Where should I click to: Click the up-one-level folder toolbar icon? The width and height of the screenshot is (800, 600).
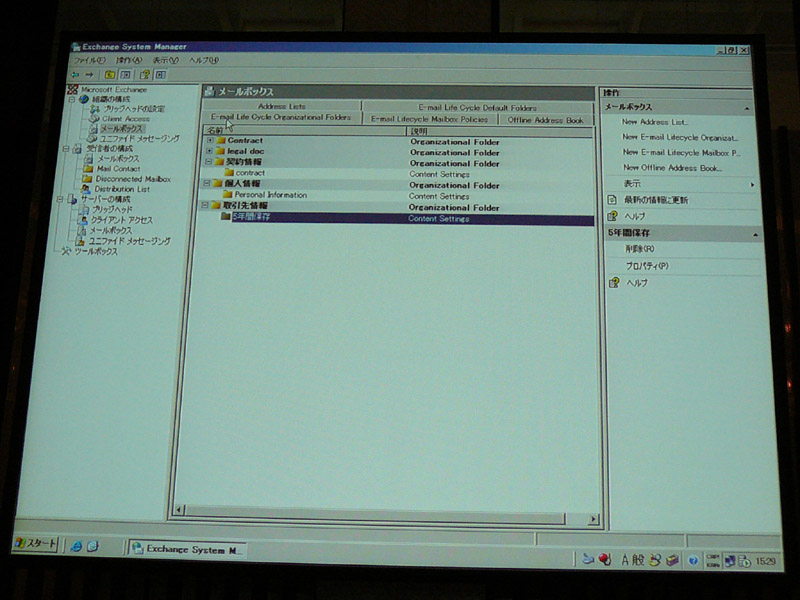pyautogui.click(x=110, y=75)
